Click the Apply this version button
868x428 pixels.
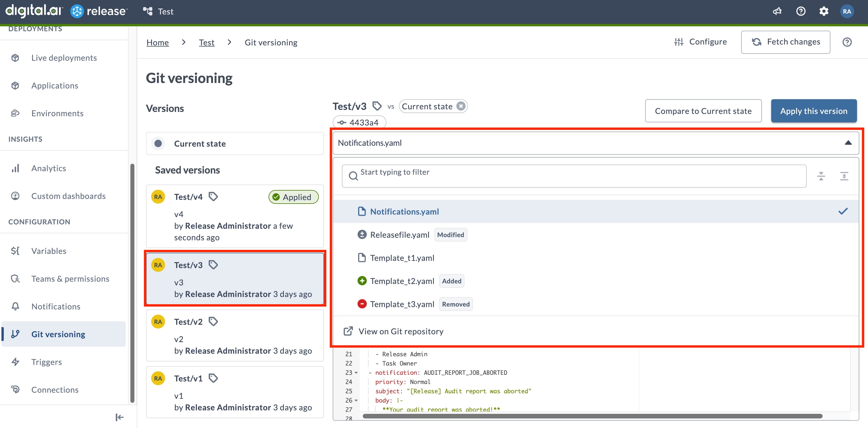point(813,111)
